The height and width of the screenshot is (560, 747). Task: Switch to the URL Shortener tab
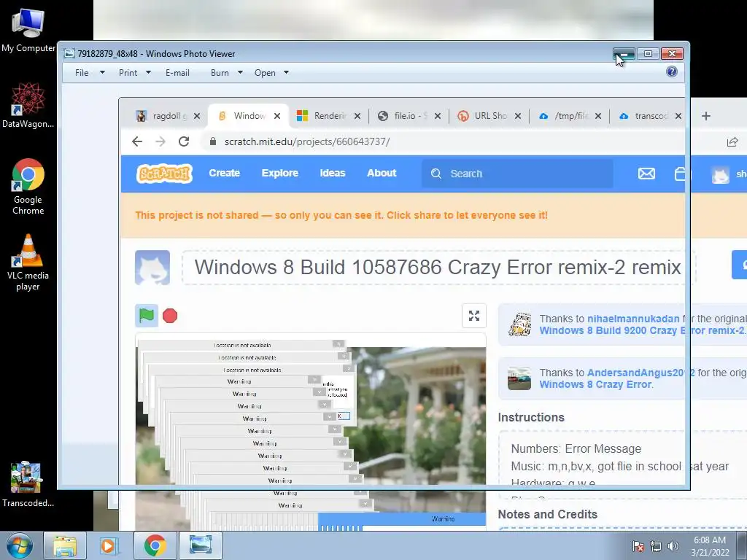483,116
